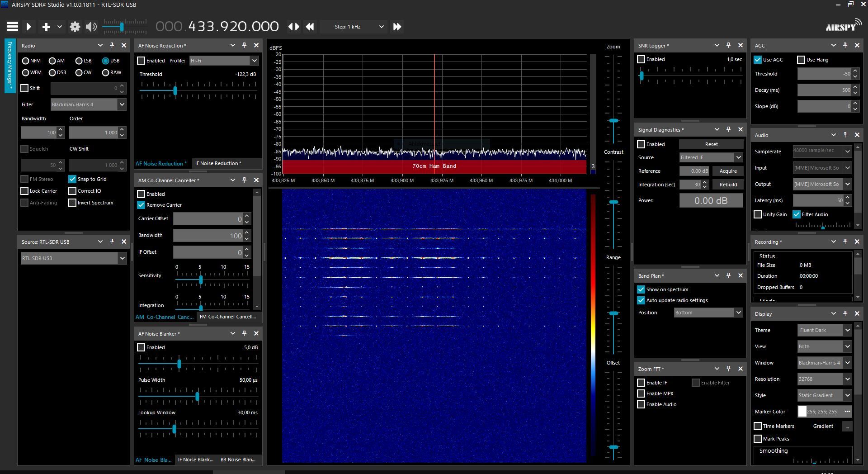The height and width of the screenshot is (474, 868).
Task: Open Marker Color picker ellipsis button
Action: pyautogui.click(x=847, y=412)
